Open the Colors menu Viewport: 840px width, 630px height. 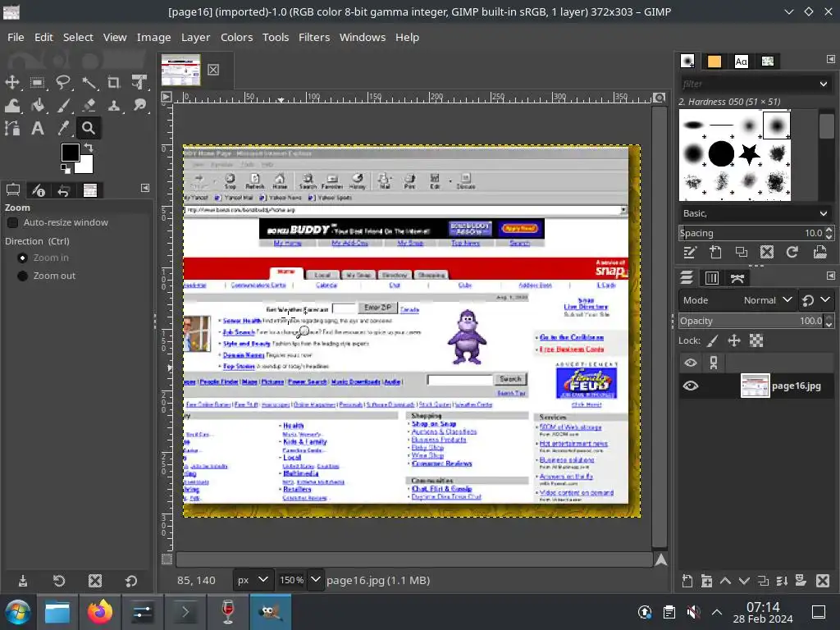pos(236,37)
